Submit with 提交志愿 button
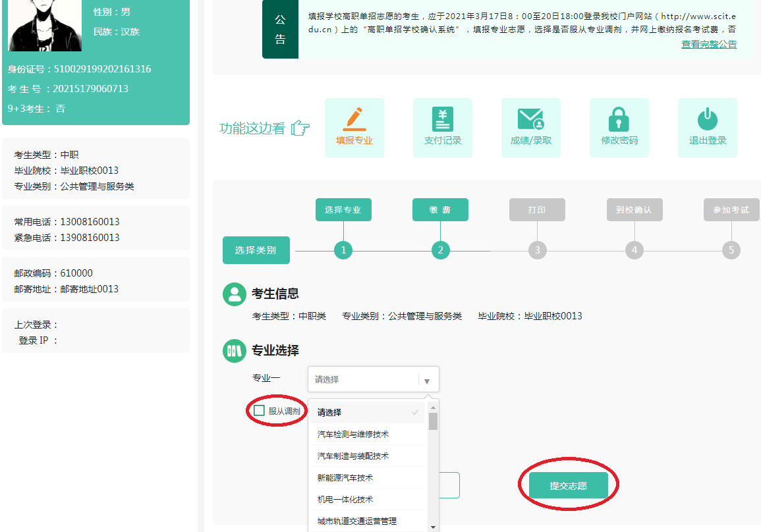The width and height of the screenshot is (761, 532). (x=568, y=486)
